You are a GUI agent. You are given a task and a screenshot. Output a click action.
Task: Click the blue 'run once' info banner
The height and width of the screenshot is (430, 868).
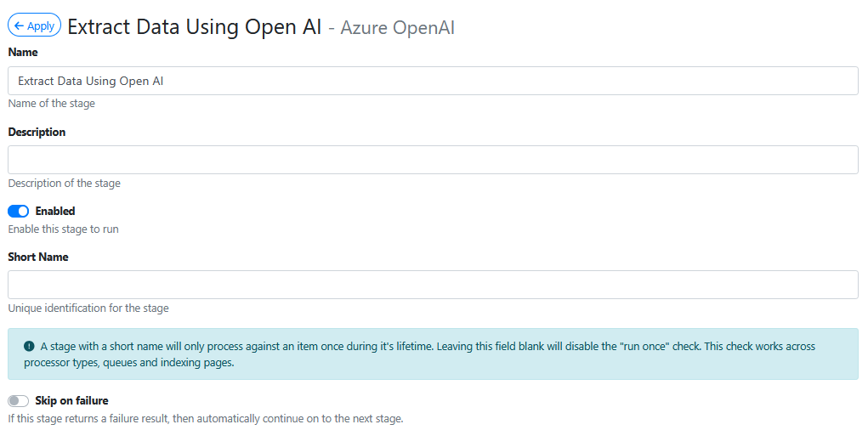click(x=433, y=354)
